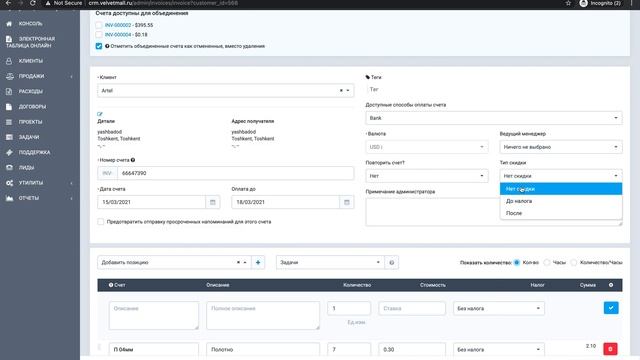Click the browser address bar URL
Viewport: 640px width, 360px height.
(163, 3)
